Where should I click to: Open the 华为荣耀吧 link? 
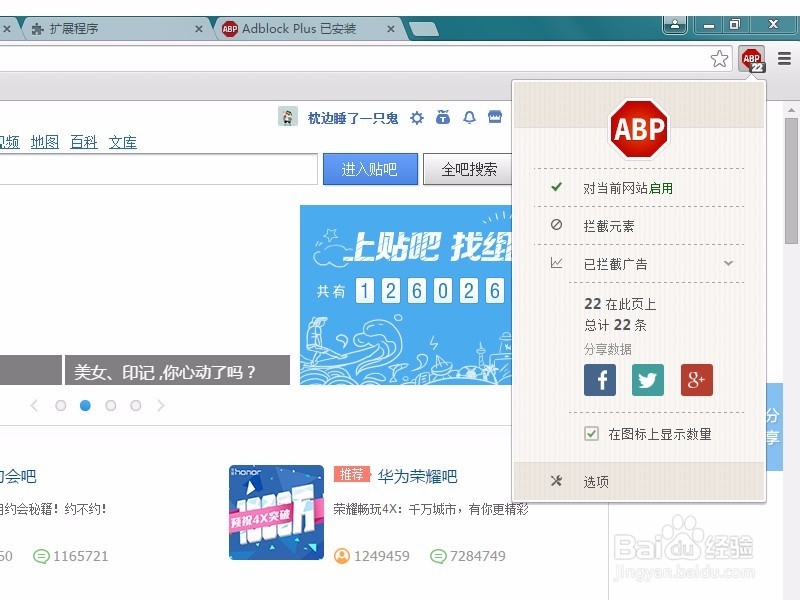[x=417, y=476]
